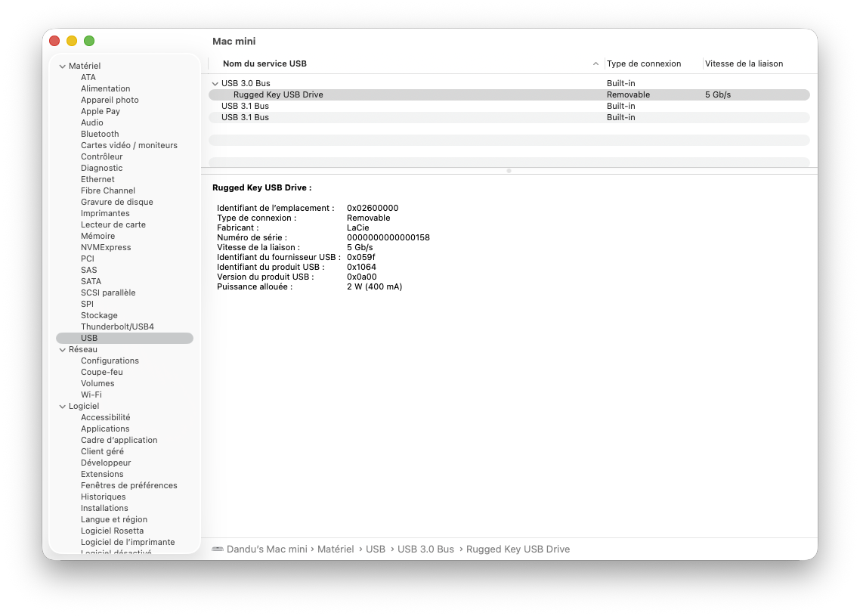Sort by Type de connexion column header
This screenshot has width=860, height=616.
pyautogui.click(x=644, y=63)
